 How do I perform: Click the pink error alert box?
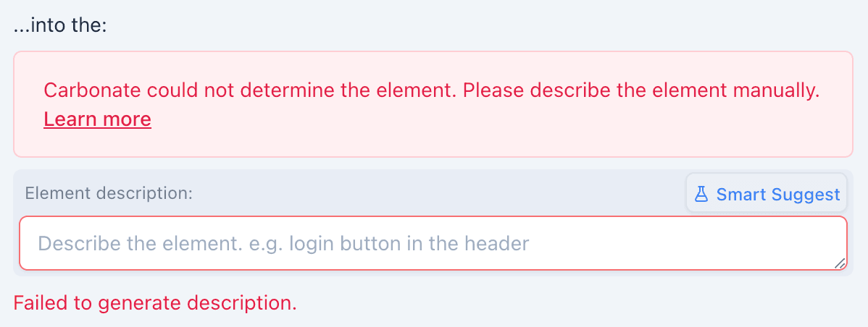507,130
